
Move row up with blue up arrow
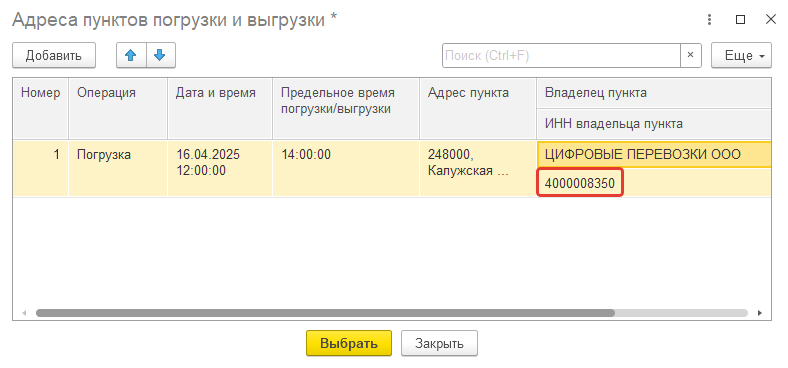point(131,55)
